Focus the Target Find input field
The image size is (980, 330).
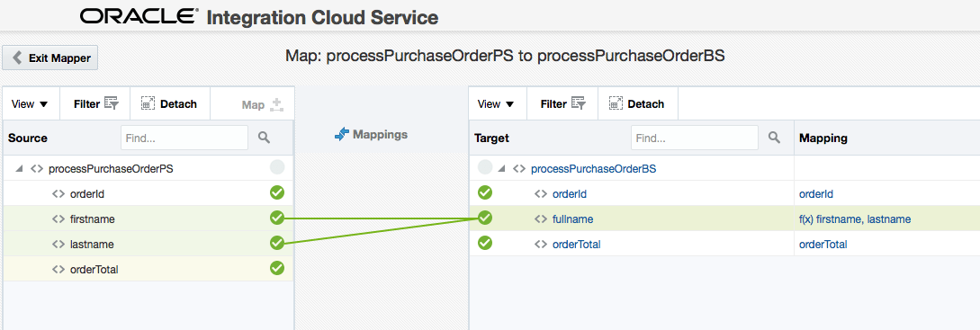pos(695,138)
